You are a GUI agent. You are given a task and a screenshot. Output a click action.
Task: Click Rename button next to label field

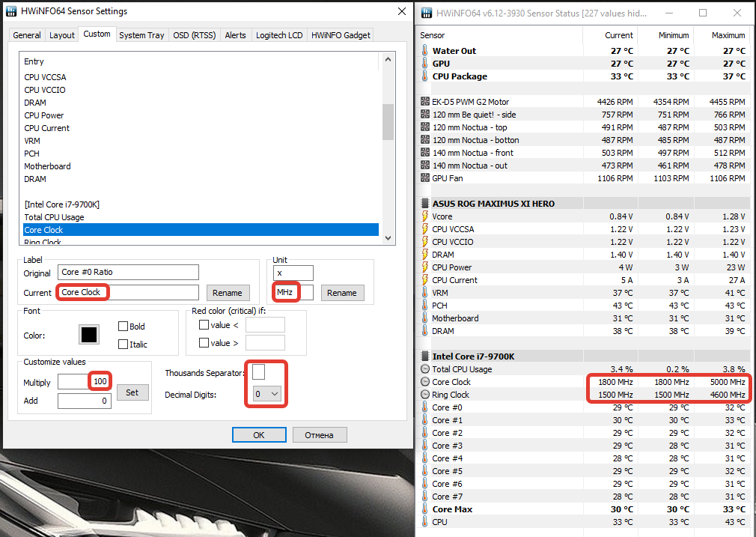(x=228, y=293)
